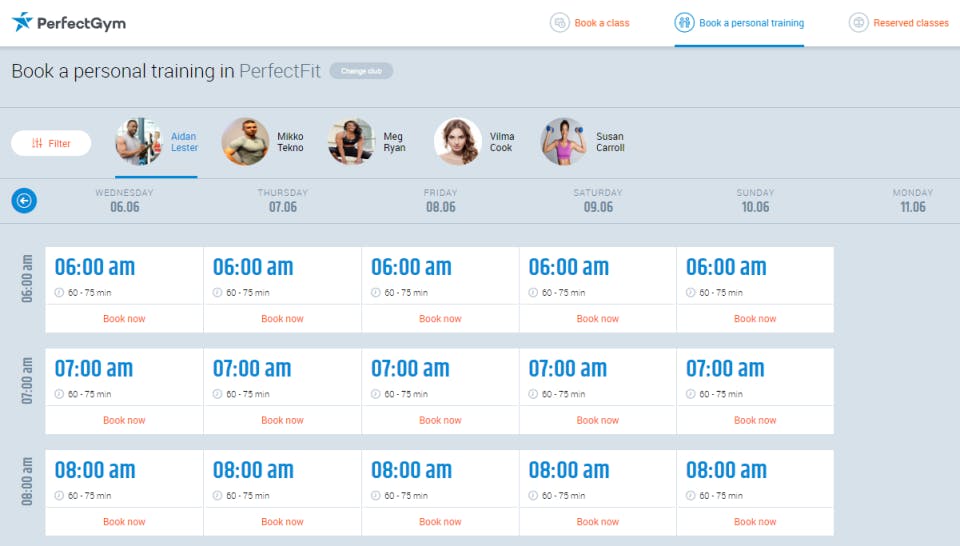Book Saturday 08:00 am slot
960x546 pixels.
pos(598,522)
